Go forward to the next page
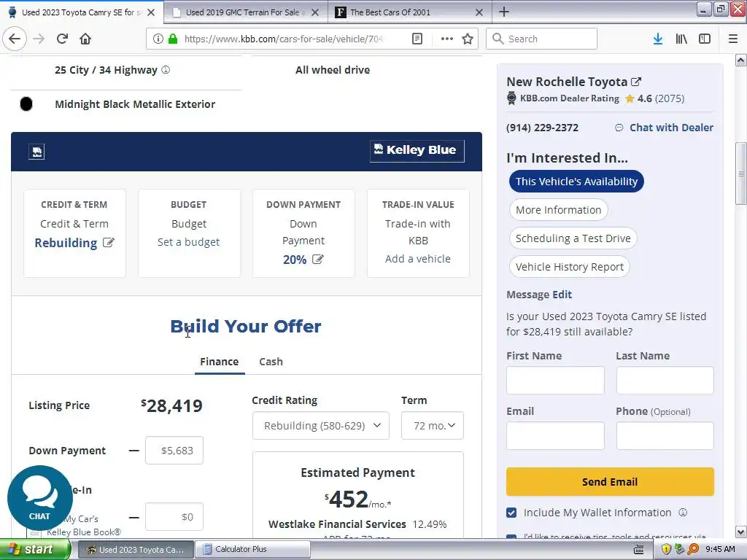This screenshot has width=747, height=560. pos(39,39)
